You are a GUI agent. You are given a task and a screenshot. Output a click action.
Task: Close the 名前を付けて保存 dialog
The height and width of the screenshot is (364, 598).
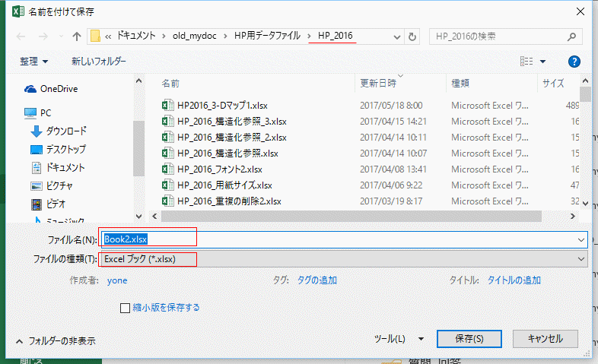point(581,12)
